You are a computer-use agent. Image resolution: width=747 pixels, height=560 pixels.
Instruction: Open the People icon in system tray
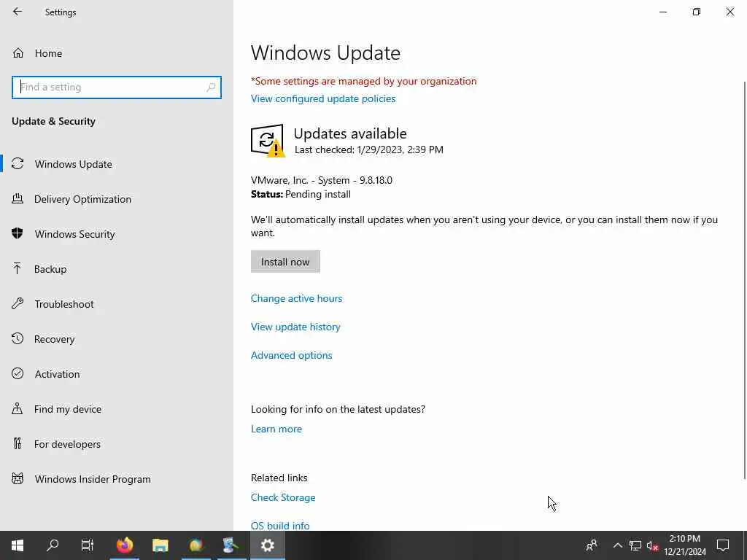pos(591,545)
